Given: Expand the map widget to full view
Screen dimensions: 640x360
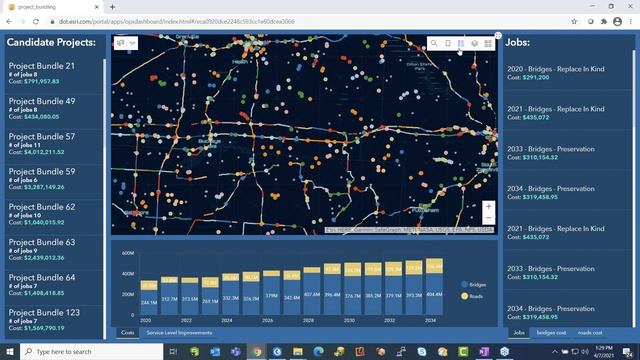Looking at the screenshot, I should tap(498, 36).
